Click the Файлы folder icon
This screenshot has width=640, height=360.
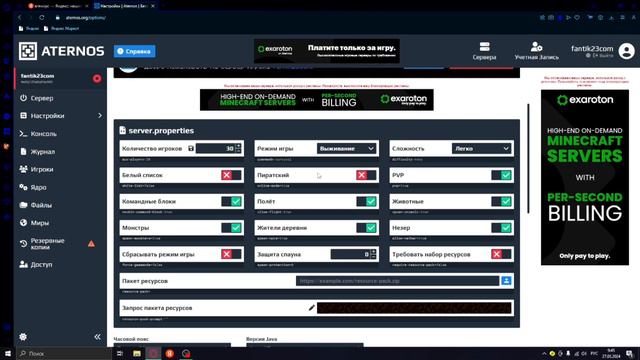tap(23, 205)
